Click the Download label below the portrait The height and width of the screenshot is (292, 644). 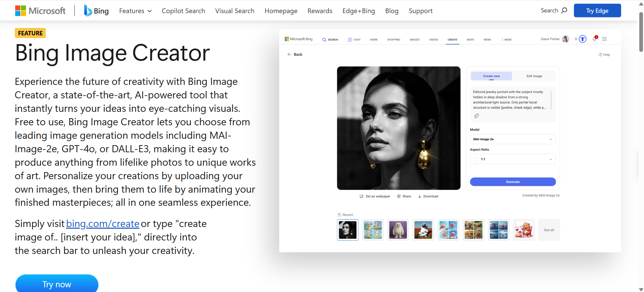431,196
